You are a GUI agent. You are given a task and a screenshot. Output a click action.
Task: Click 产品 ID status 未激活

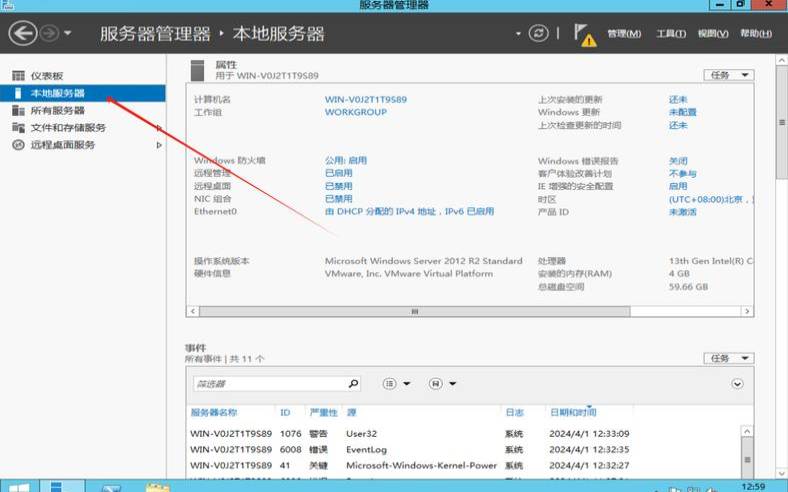click(682, 212)
